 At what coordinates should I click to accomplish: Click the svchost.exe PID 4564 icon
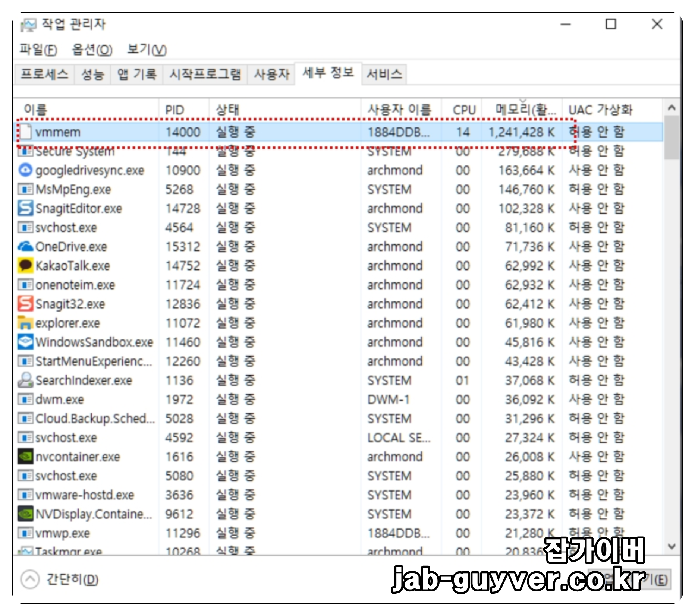point(25,227)
